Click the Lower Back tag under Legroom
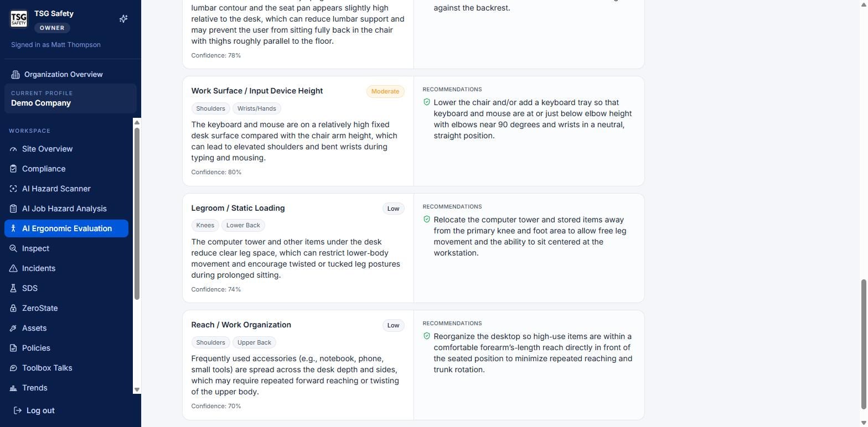Image resolution: width=868 pixels, height=427 pixels. coord(243,225)
